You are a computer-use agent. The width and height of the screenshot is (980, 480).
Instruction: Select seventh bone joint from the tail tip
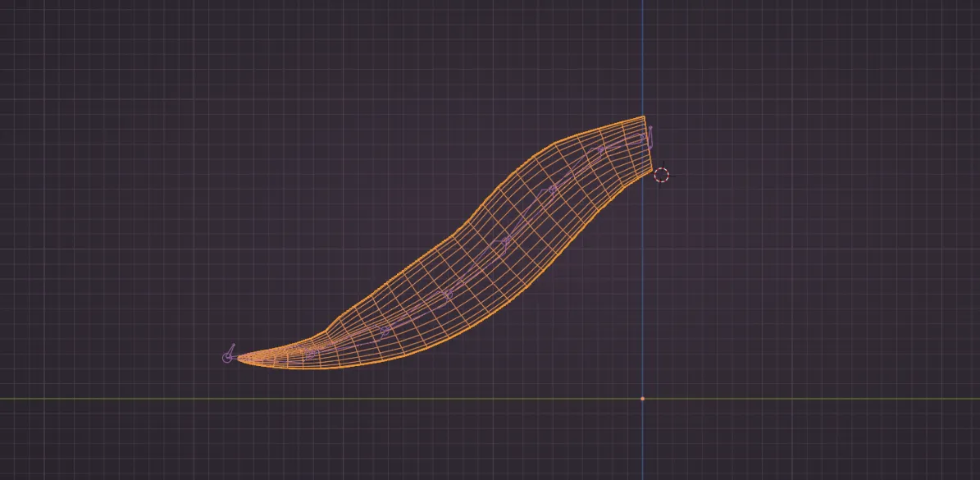coord(600,151)
